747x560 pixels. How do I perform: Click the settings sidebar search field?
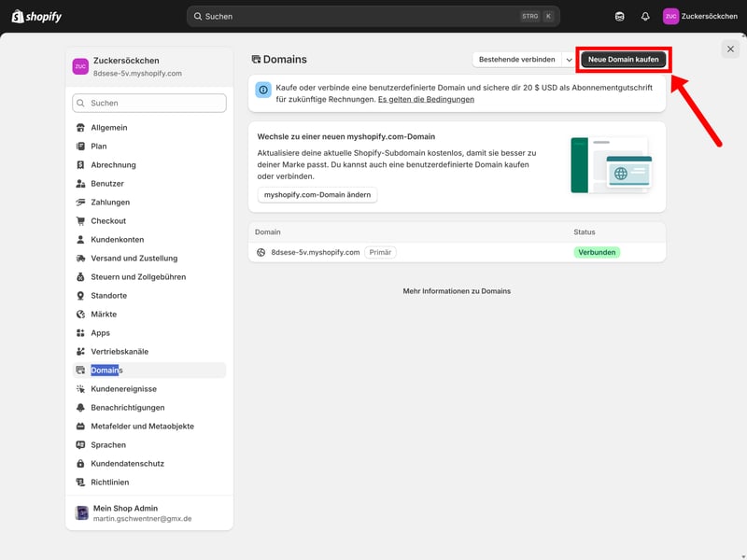[149, 103]
